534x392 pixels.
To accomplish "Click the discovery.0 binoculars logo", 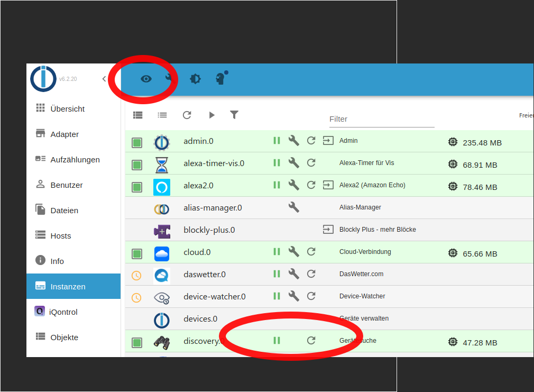I will pyautogui.click(x=162, y=343).
